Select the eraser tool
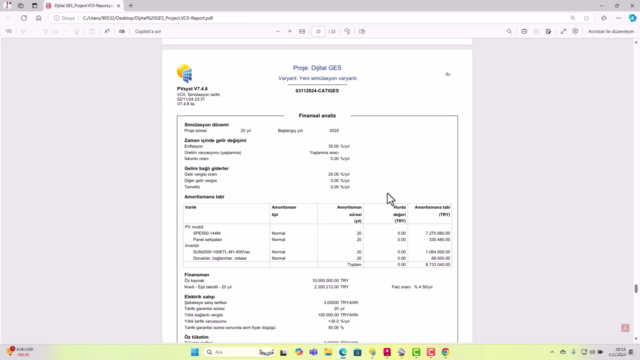This screenshot has height=360, width=640. (x=77, y=31)
